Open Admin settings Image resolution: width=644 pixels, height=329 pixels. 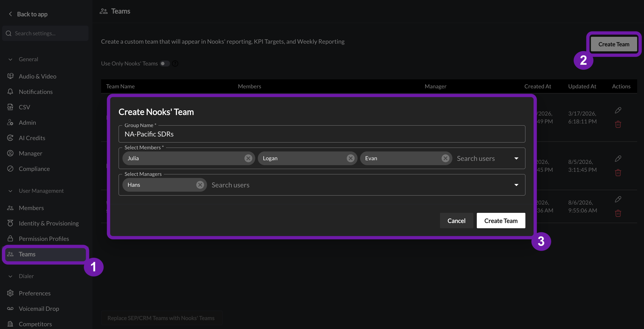click(27, 122)
